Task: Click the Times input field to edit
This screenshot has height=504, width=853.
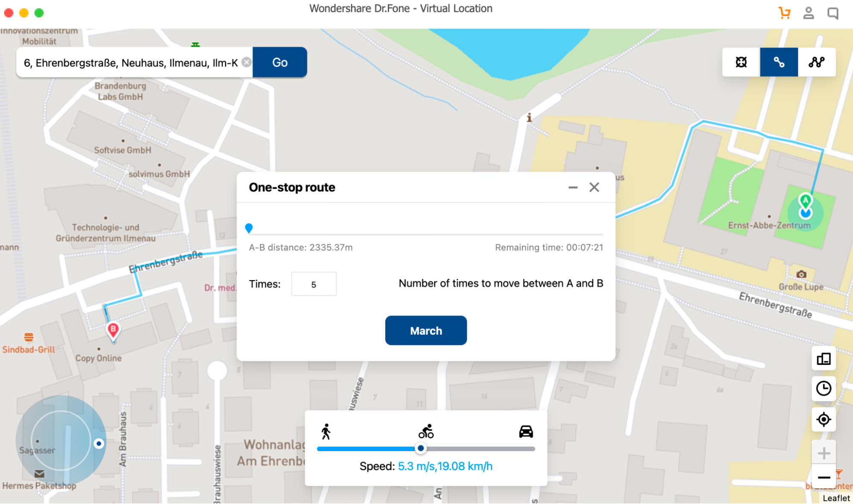Action: 313,284
